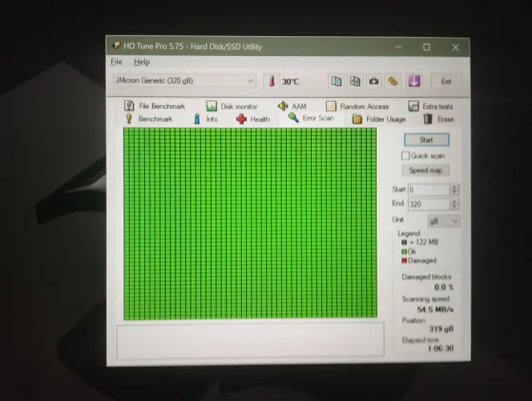This screenshot has width=532, height=401.
Task: Click the red Damaged legend swatch
Action: (x=404, y=261)
